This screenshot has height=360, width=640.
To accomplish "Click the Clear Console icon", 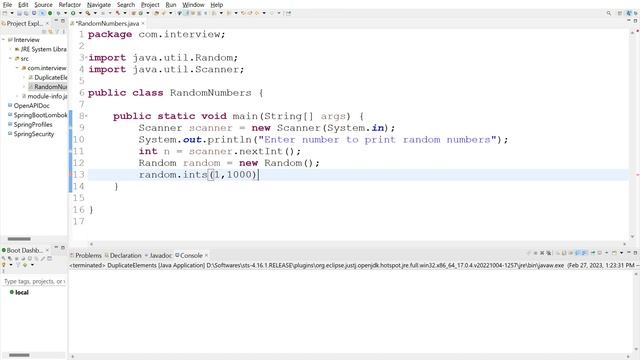I will (x=558, y=253).
